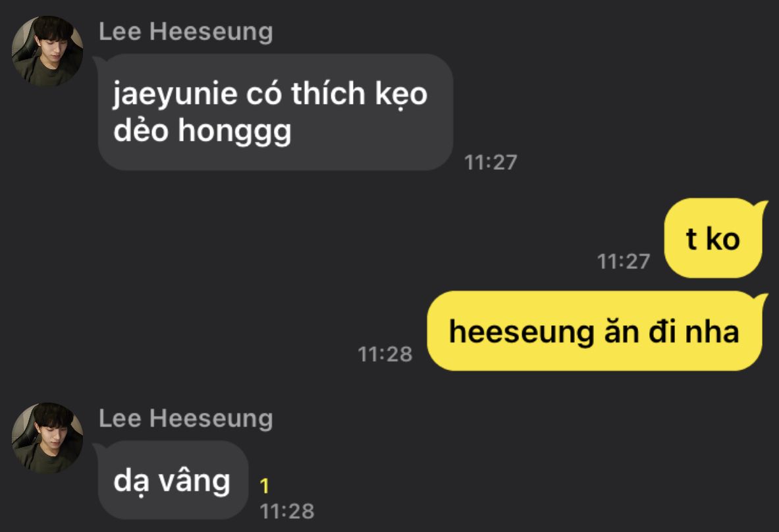Select the "jaeyunie có thích kẹo dẻo honggg" bubble
The height and width of the screenshot is (532, 779).
[275, 113]
